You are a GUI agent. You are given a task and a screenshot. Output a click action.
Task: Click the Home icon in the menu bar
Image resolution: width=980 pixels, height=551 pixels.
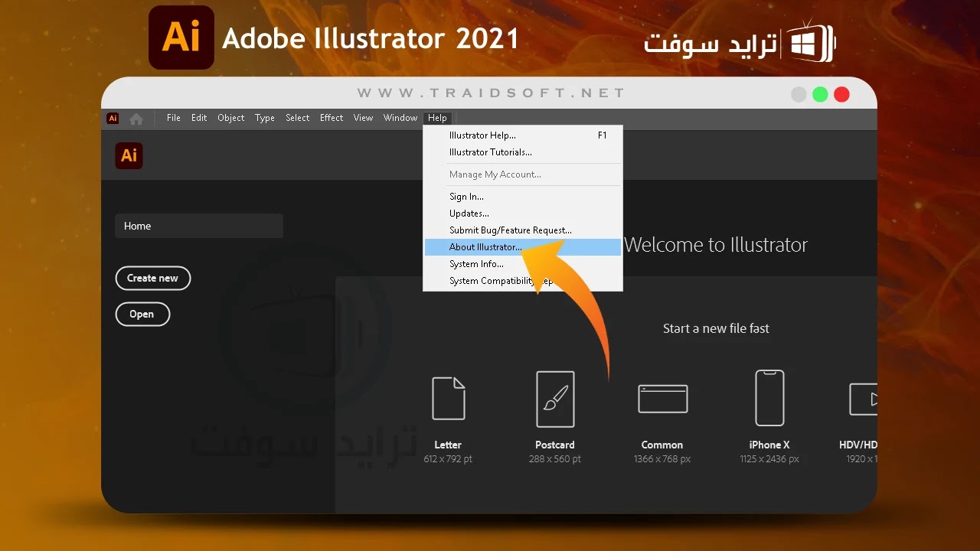[136, 119]
